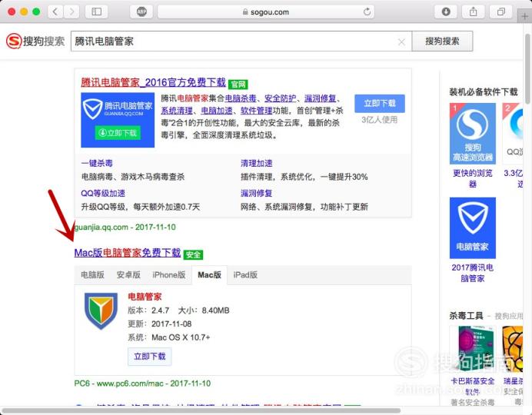Screen dimensions: 532x415
Task: Open the 电脑杀毒 link
Action: pos(241,98)
